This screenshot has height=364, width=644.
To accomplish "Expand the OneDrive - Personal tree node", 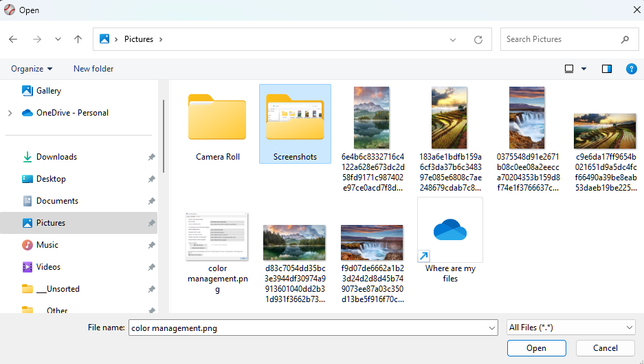I will click(x=10, y=113).
